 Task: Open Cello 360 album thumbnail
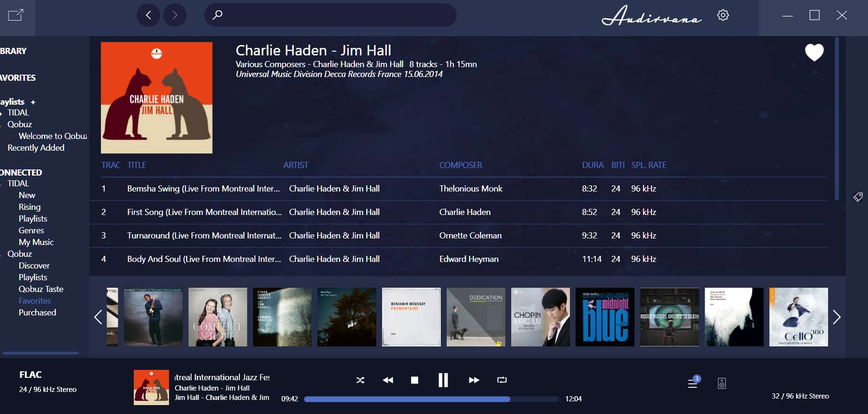[799, 317]
